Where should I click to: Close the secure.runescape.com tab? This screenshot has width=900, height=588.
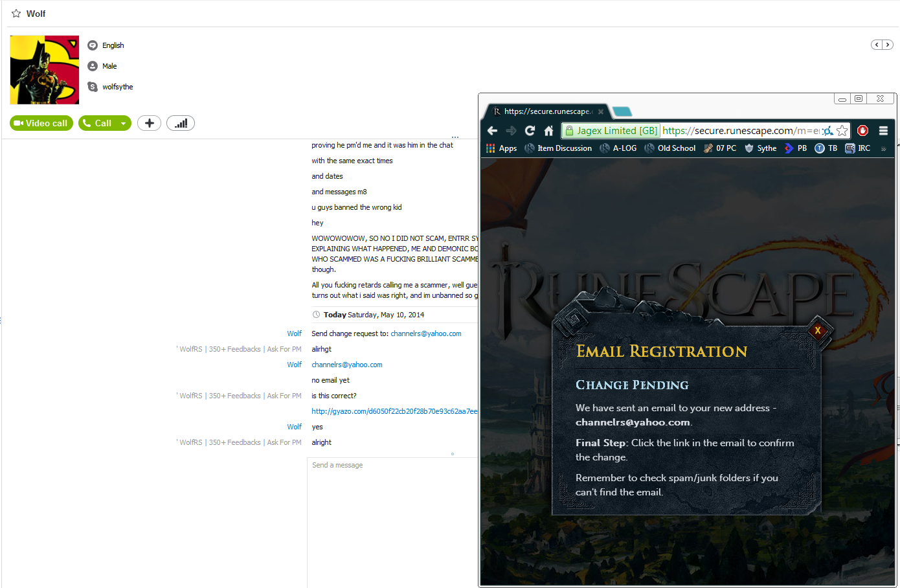[601, 111]
